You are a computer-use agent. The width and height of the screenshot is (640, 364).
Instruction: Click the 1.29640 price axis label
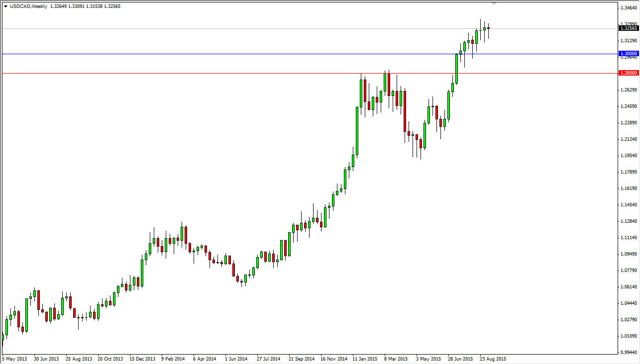tap(628, 57)
